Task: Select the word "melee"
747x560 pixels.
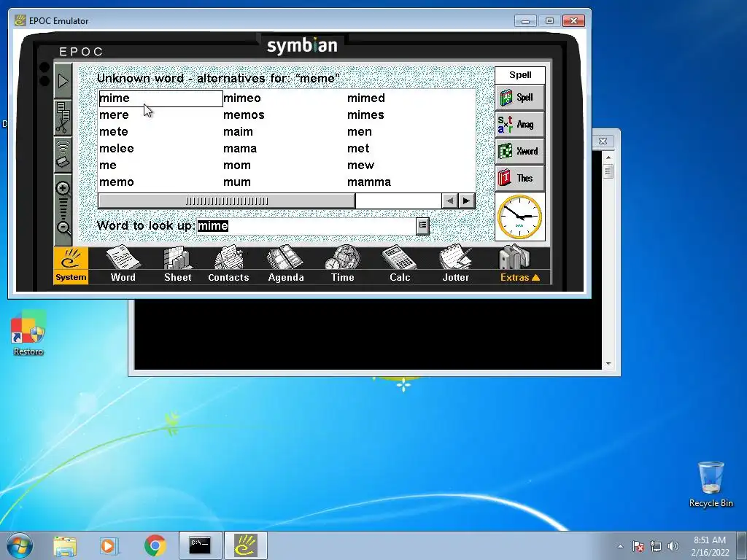Action: point(116,149)
